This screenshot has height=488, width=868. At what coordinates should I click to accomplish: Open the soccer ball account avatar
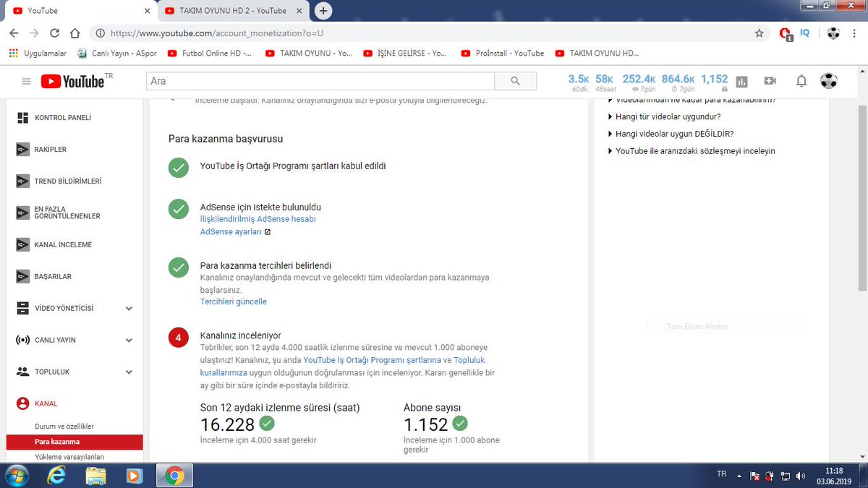pos(829,81)
